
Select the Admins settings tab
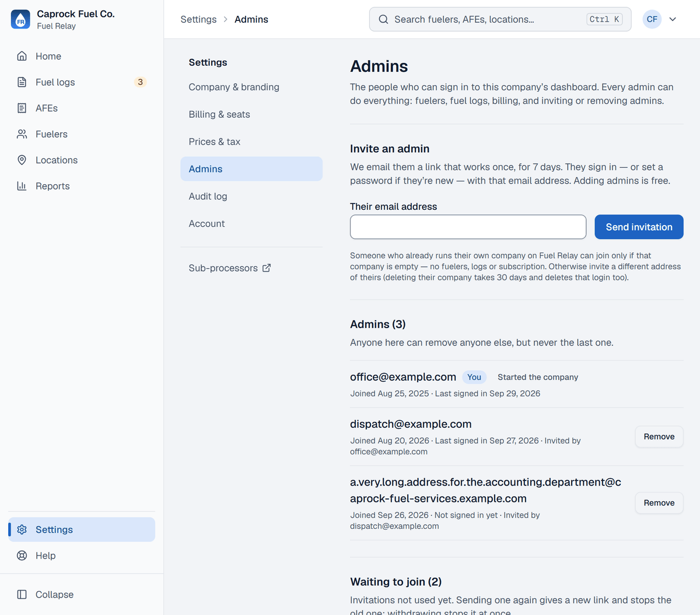[251, 169]
